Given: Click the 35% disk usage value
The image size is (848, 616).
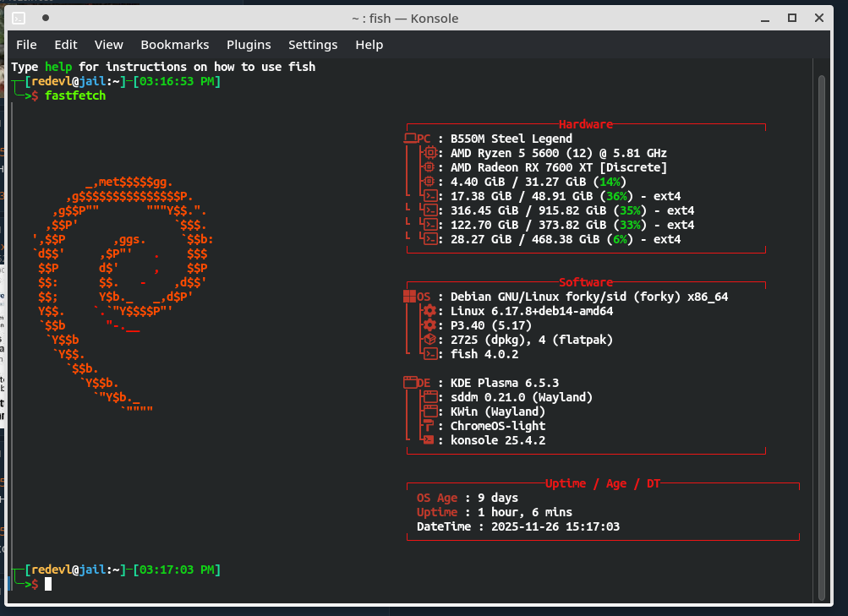Looking at the screenshot, I should click(630, 210).
